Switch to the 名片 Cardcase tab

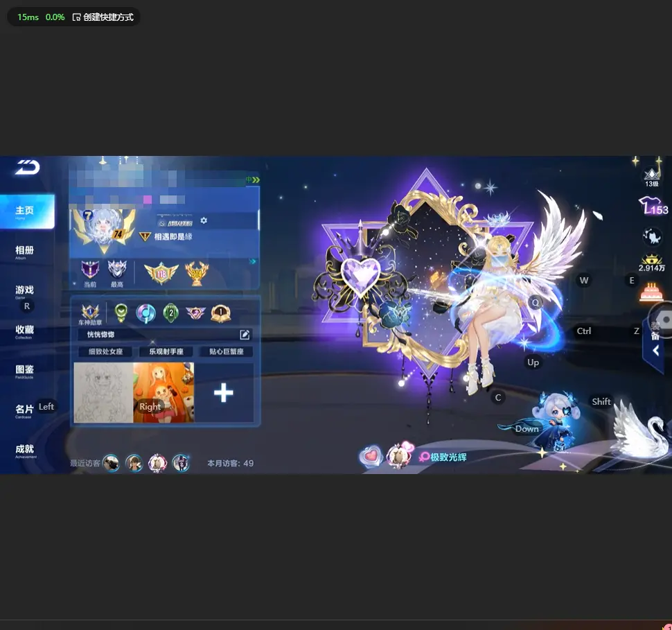(x=24, y=410)
